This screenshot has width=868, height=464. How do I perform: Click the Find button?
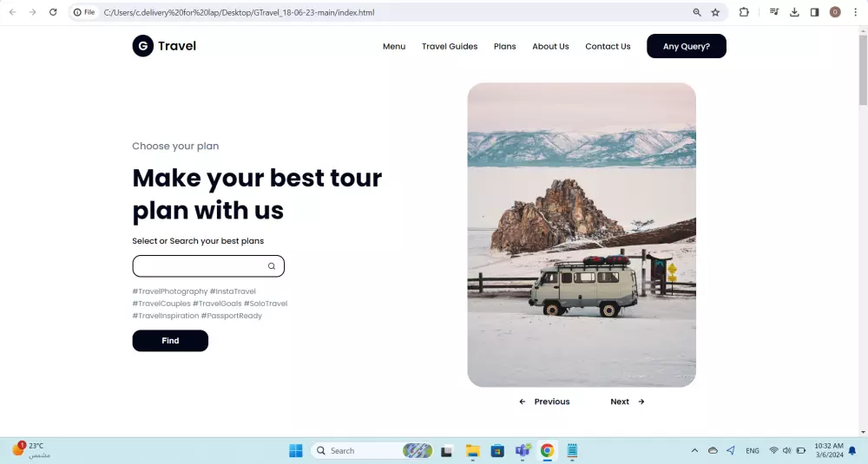(170, 341)
